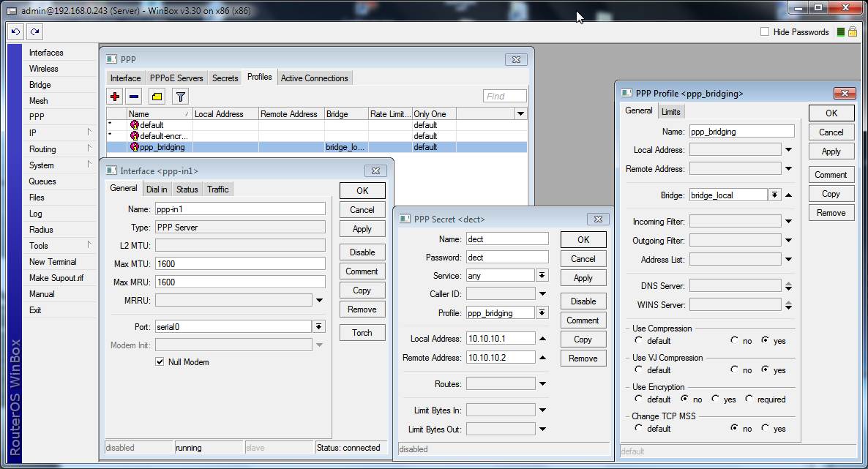
Task: Switch to the Secrets tab
Action: [x=225, y=78]
